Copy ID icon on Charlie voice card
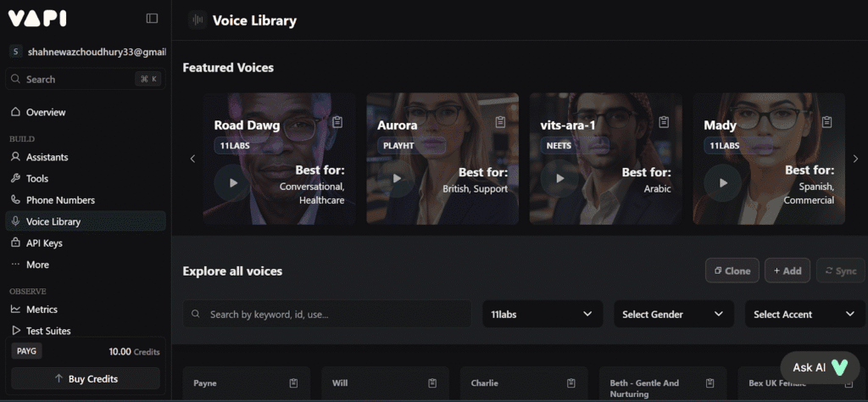The width and height of the screenshot is (868, 402). tap(571, 383)
